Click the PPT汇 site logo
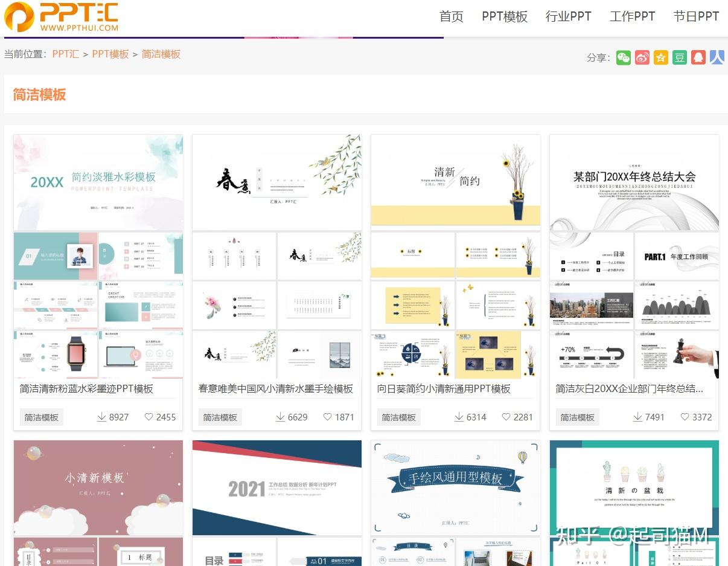The image size is (728, 566). (60, 18)
